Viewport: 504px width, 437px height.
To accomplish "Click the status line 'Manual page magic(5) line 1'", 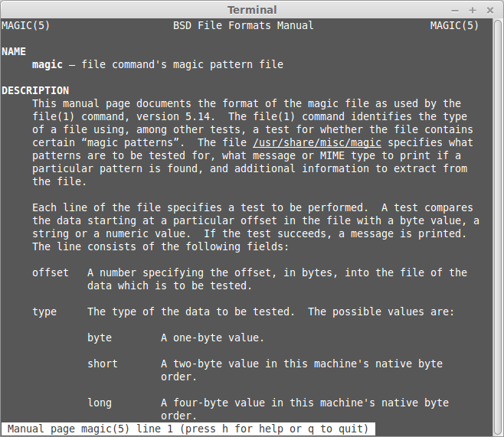I will pos(90,429).
